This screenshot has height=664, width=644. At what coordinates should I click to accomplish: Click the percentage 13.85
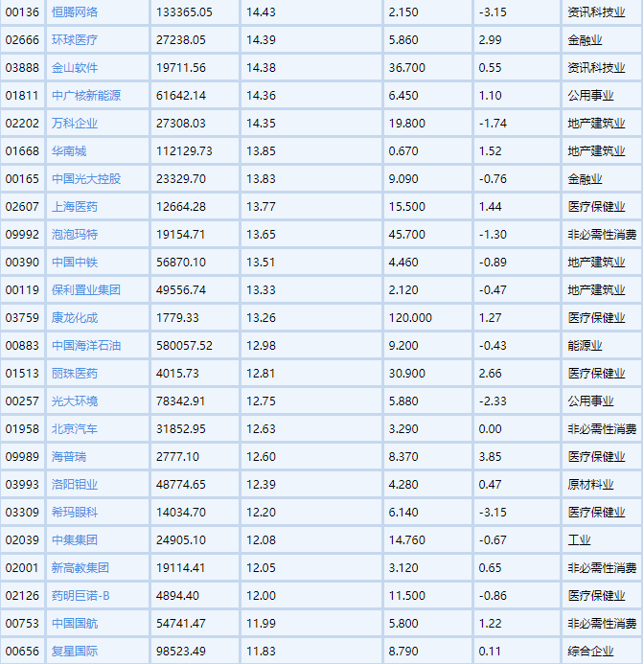point(261,151)
